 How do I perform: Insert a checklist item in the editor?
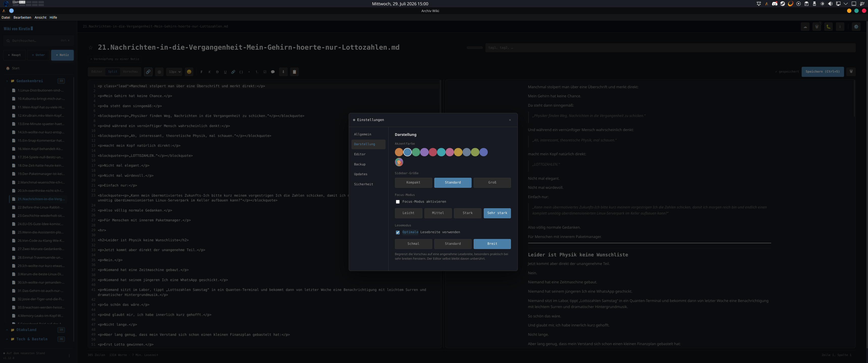pyautogui.click(x=265, y=72)
